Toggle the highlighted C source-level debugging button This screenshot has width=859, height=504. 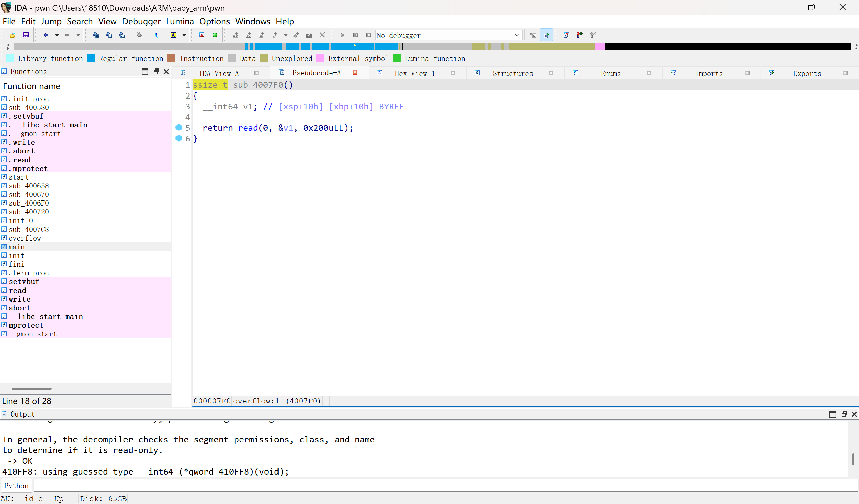click(546, 35)
